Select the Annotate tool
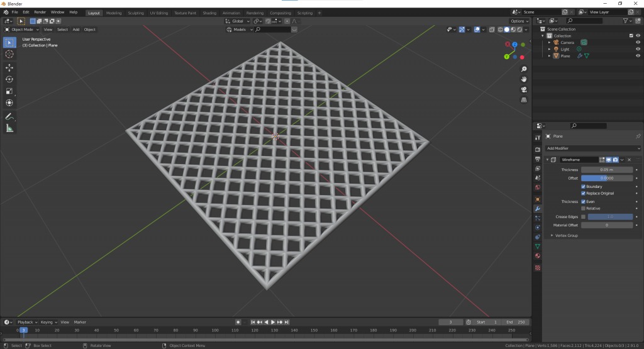This screenshot has width=644, height=349. 9,116
